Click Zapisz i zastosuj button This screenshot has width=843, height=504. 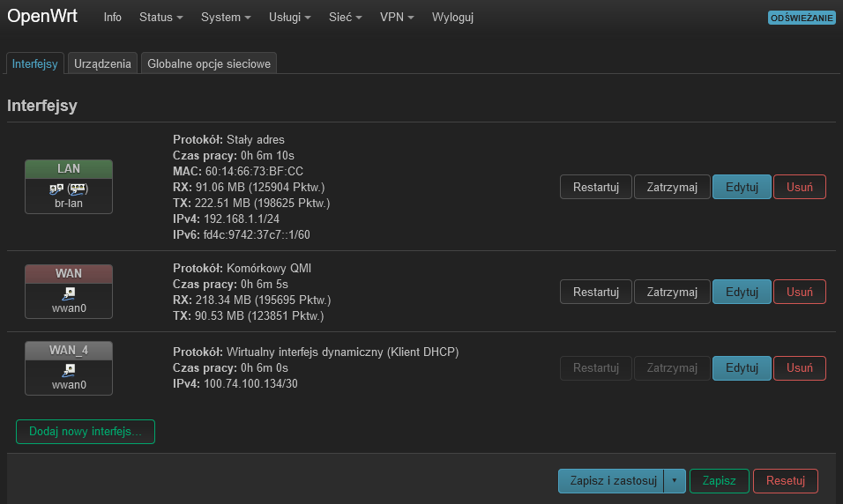pyautogui.click(x=612, y=481)
